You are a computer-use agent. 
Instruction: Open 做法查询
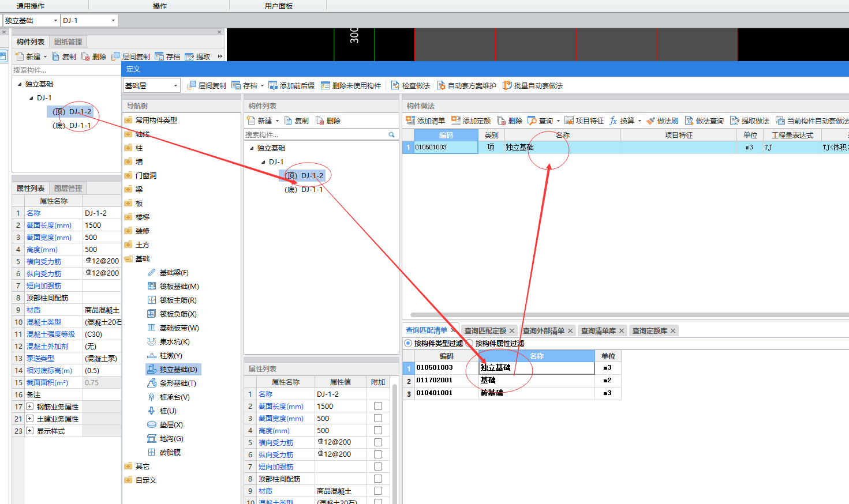pos(704,121)
